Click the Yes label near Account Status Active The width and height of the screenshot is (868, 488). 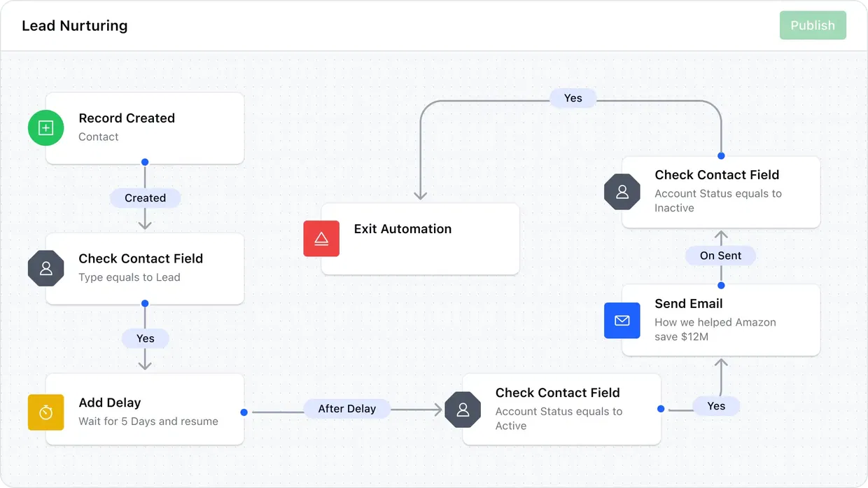(x=716, y=405)
